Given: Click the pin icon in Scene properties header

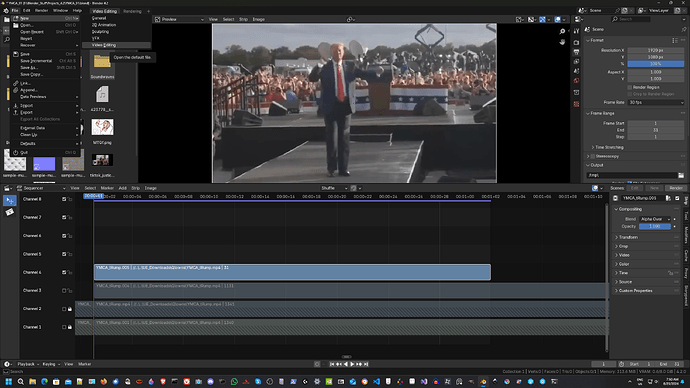Looking at the screenshot, I should point(683,29).
